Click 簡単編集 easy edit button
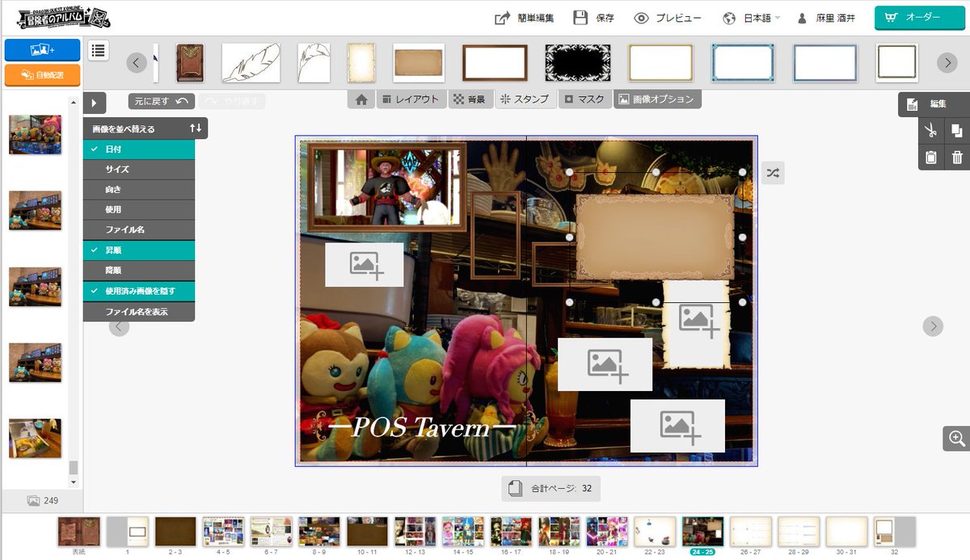Viewport: 970px width, 560px height. pyautogui.click(x=524, y=18)
